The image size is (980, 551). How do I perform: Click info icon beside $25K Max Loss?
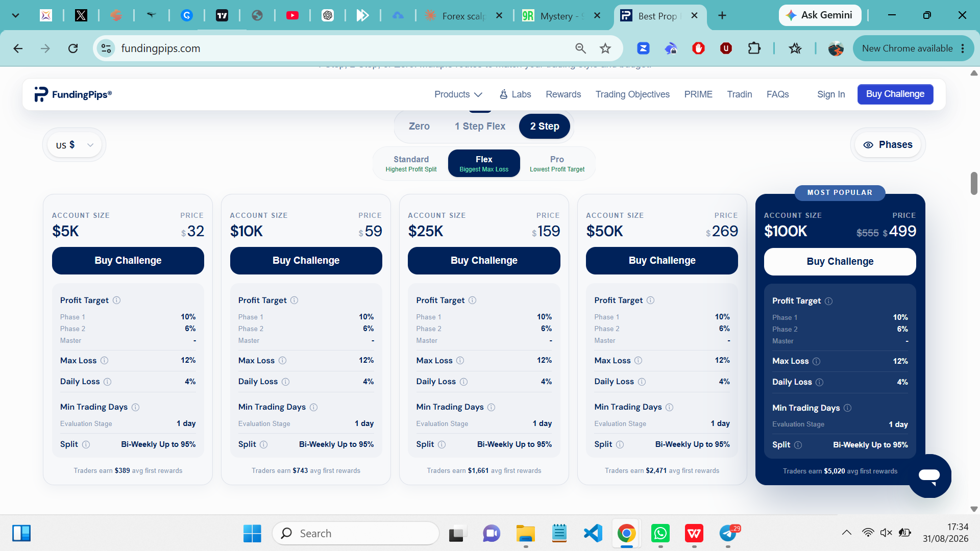point(460,360)
